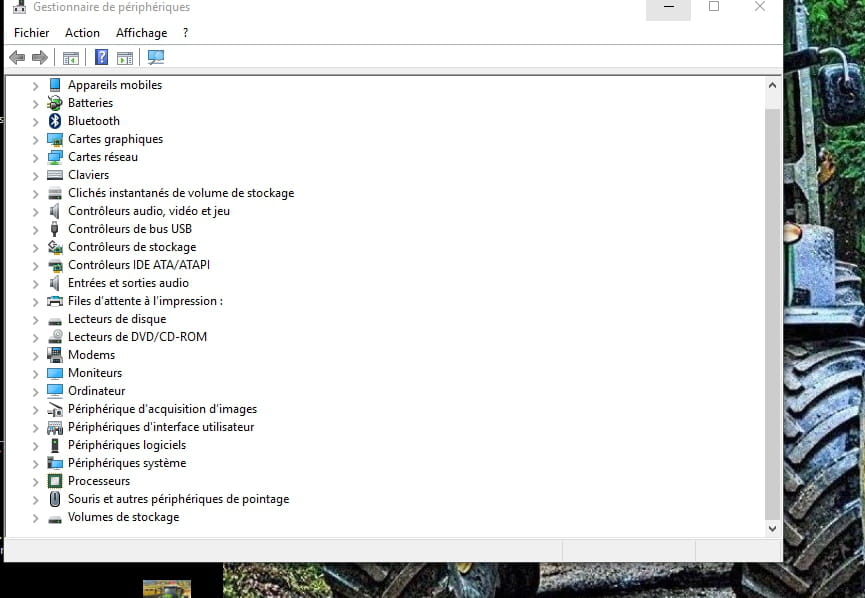Click the scrollbar down arrow
This screenshot has width=865, height=598.
pyautogui.click(x=772, y=528)
